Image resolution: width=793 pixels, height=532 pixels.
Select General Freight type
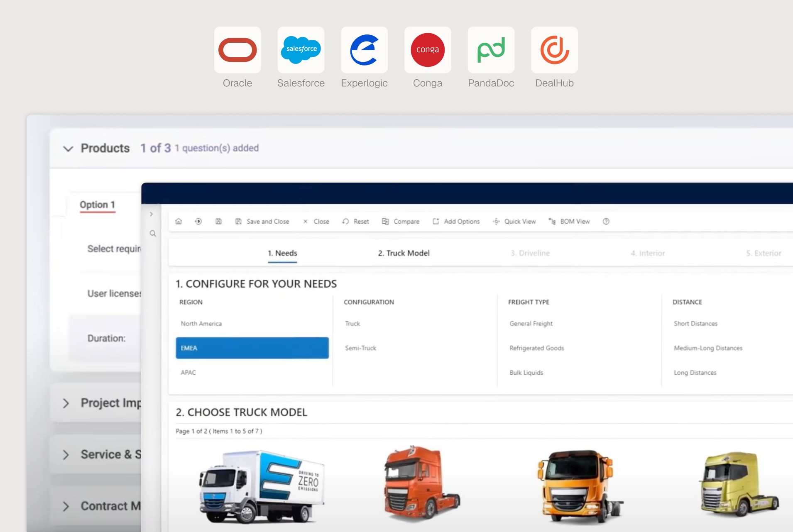point(531,324)
